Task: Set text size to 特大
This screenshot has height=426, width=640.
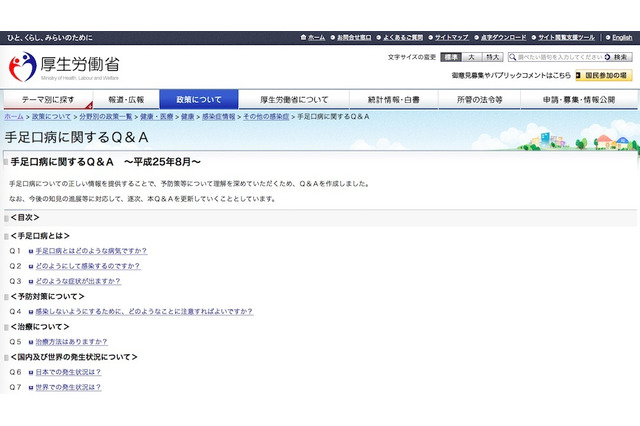Action: 491,57
